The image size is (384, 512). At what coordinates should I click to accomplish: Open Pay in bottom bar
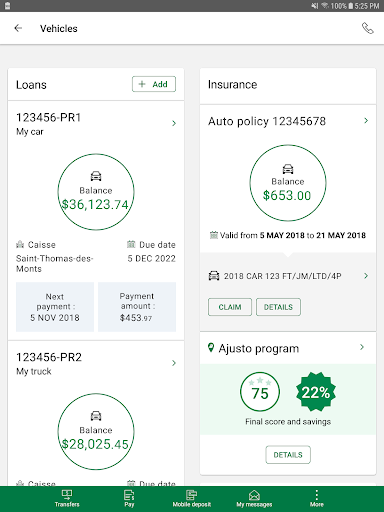pyautogui.click(x=129, y=499)
